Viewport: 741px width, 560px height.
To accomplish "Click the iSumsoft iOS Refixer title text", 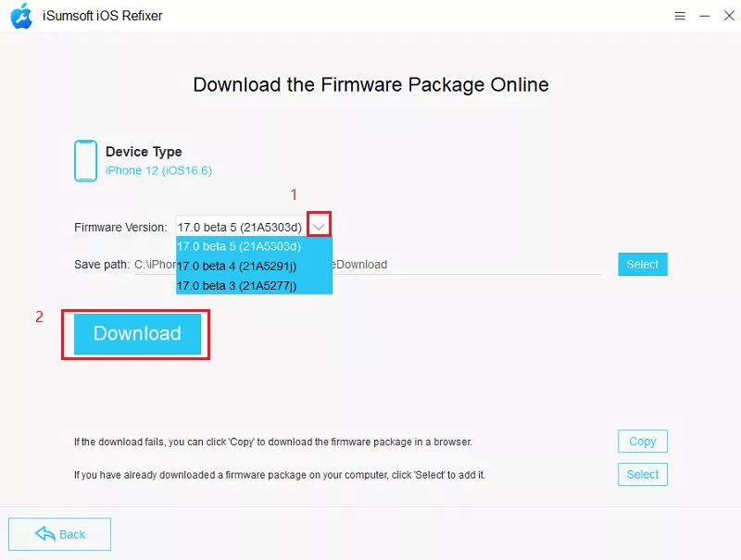I will coord(103,16).
